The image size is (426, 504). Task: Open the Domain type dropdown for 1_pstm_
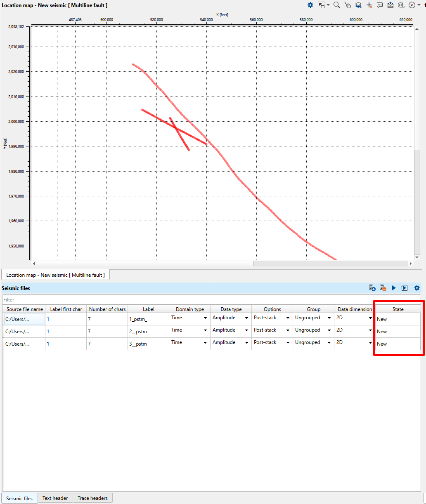pos(205,318)
